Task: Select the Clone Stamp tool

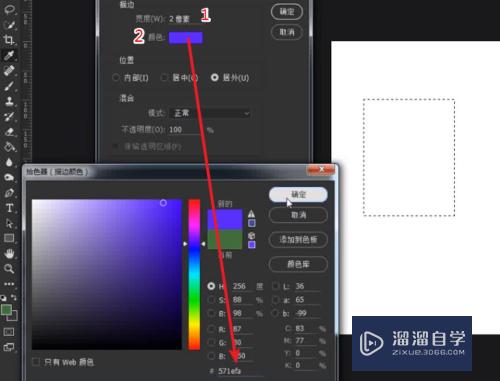Action: [9, 101]
